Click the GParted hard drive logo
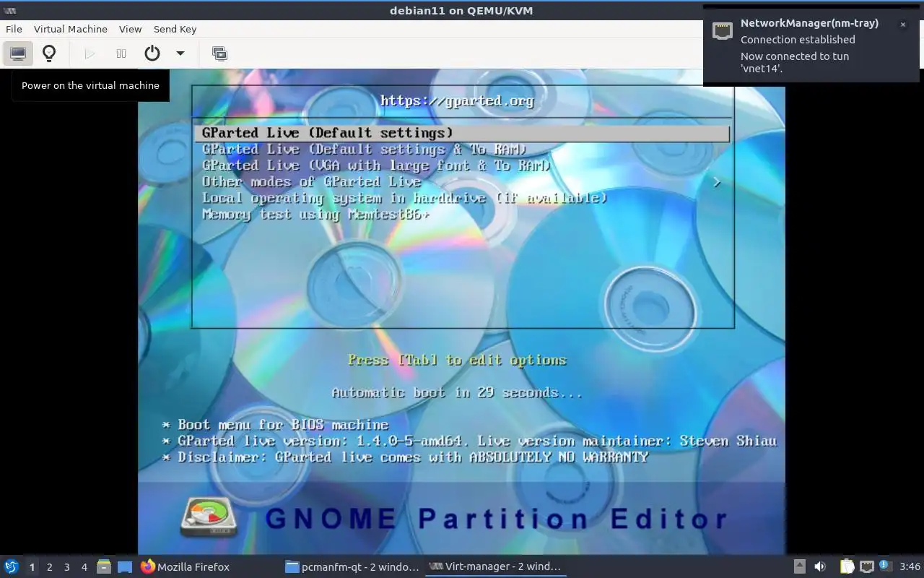The width and height of the screenshot is (924, 578). point(209,517)
